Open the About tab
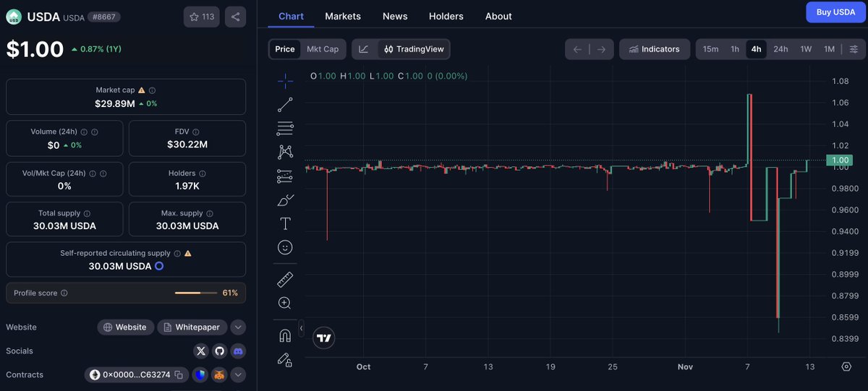Screen dimensions: 868x391 coord(498,16)
